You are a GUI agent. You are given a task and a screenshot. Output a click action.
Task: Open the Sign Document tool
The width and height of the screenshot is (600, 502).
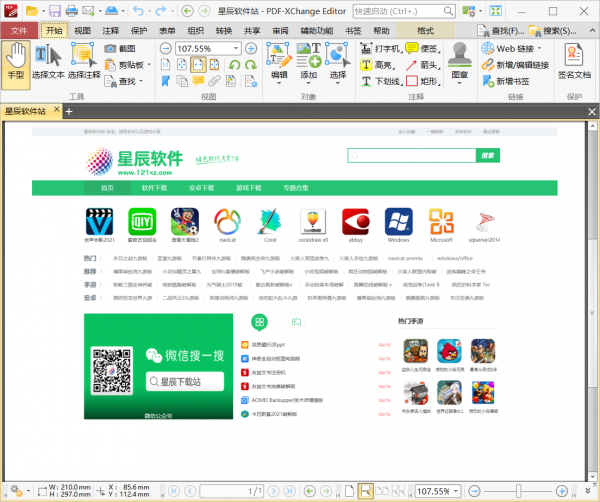click(x=573, y=61)
